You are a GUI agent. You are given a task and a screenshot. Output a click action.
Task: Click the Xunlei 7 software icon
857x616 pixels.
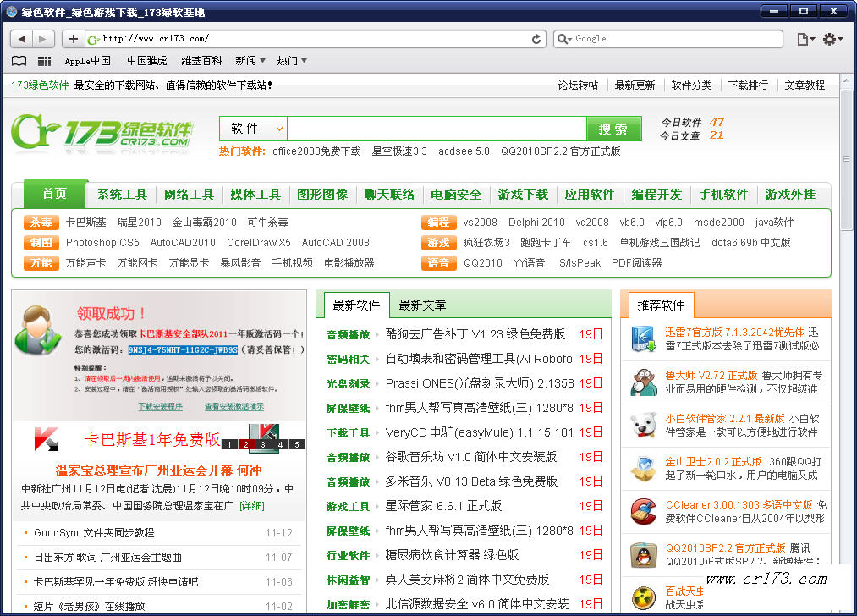643,338
